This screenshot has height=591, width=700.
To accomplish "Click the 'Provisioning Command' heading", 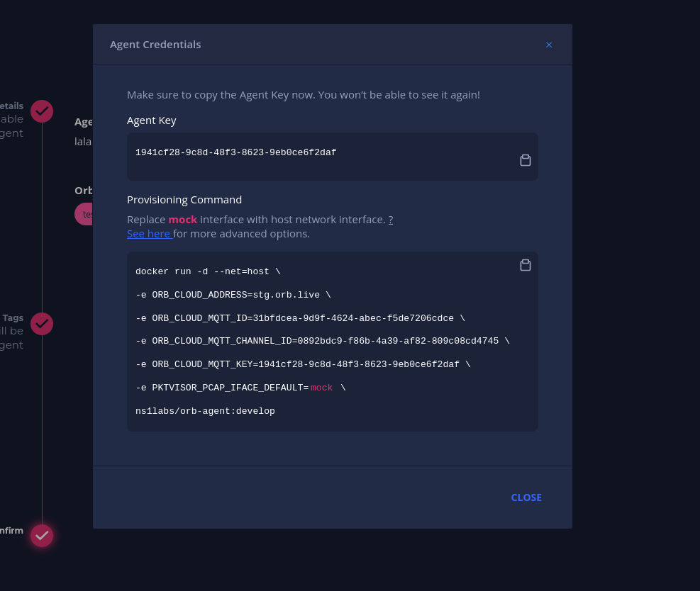I will [184, 200].
